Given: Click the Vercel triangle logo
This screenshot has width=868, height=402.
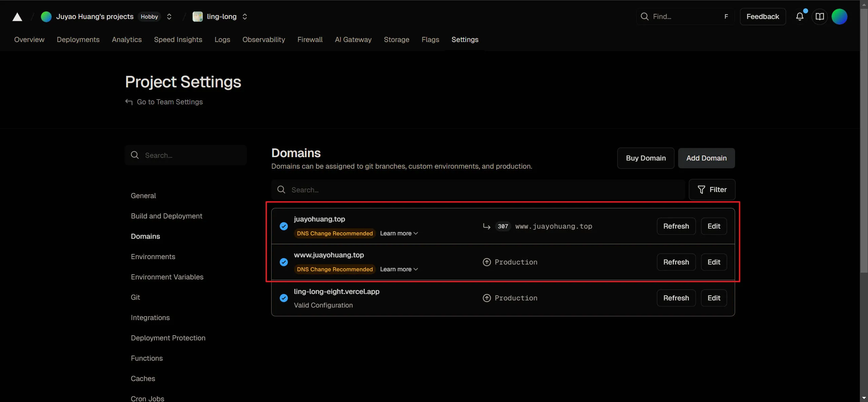Looking at the screenshot, I should 17,17.
